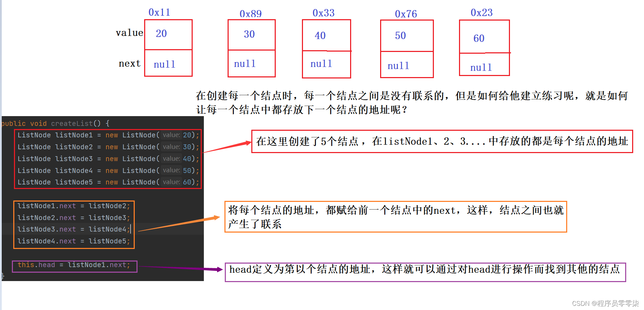The height and width of the screenshot is (310, 644).
Task: Place cursor on the listNode5 = new ListNode line
Action: coord(108,182)
